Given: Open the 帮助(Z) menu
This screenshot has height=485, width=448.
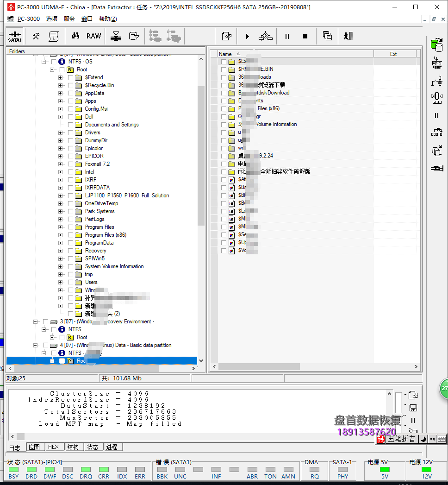Looking at the screenshot, I should pos(108,19).
